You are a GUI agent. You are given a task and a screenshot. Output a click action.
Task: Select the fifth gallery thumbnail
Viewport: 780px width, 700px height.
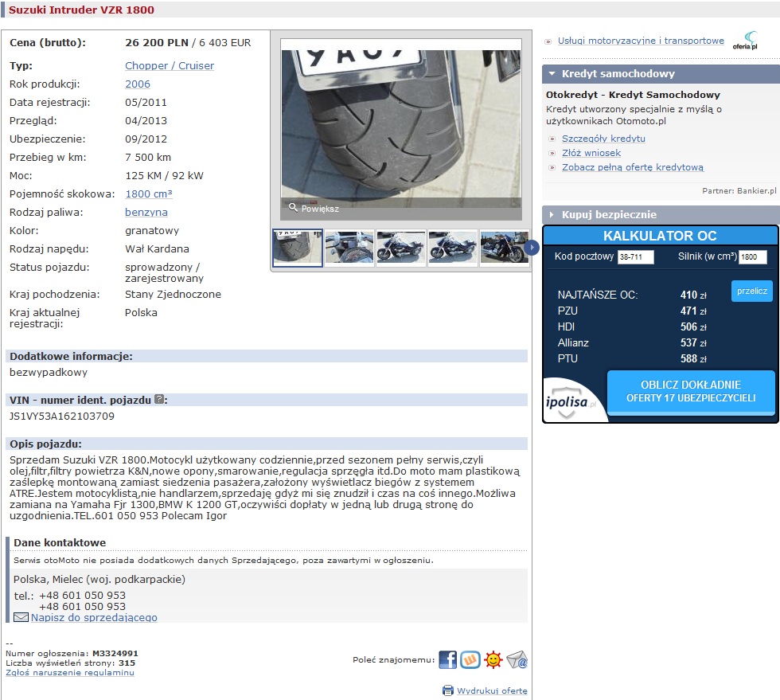pyautogui.click(x=504, y=248)
